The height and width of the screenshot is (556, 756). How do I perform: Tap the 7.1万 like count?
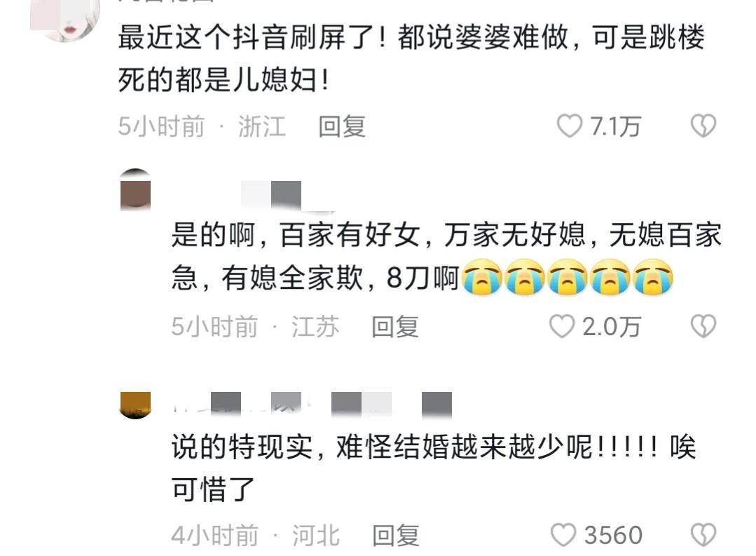[616, 126]
